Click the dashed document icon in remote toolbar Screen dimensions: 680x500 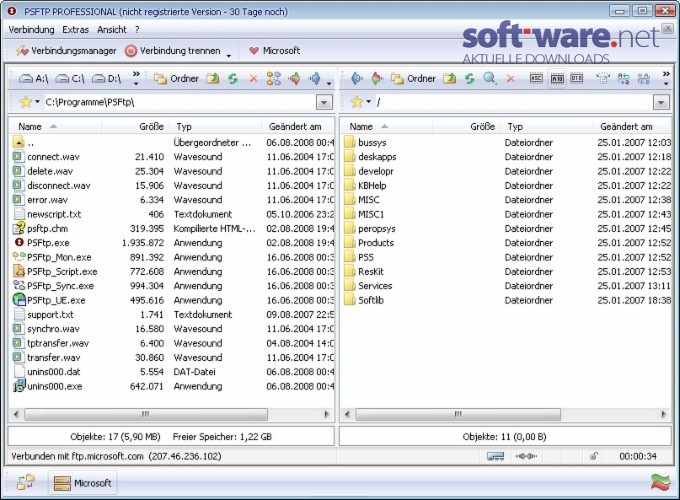(602, 78)
